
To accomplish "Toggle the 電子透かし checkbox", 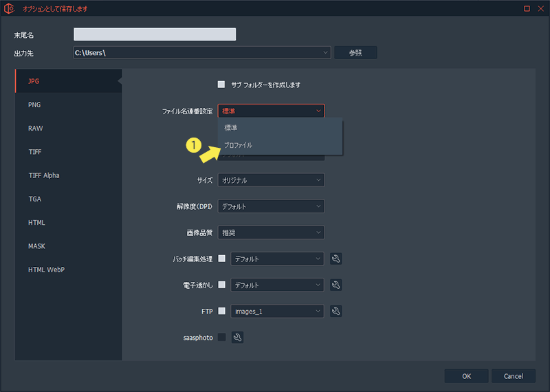I will coord(221,285).
